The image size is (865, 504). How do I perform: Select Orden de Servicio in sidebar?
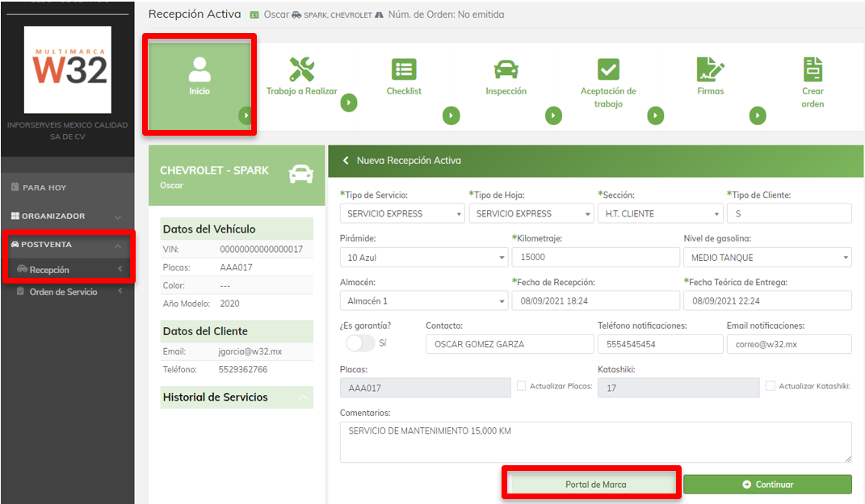click(63, 292)
